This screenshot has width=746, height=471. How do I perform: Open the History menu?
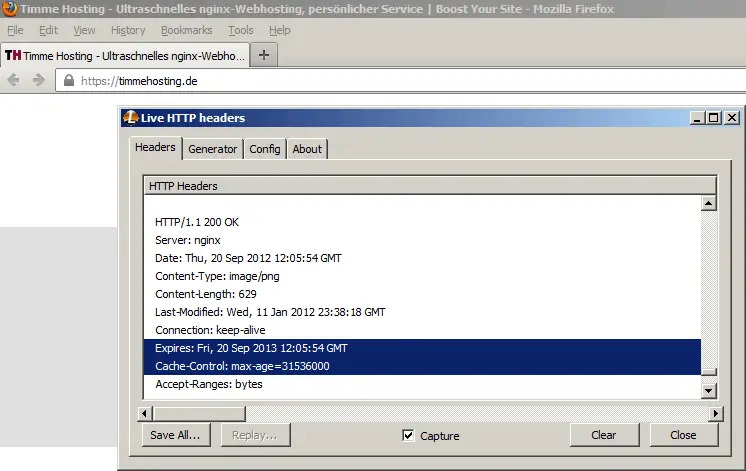point(128,30)
